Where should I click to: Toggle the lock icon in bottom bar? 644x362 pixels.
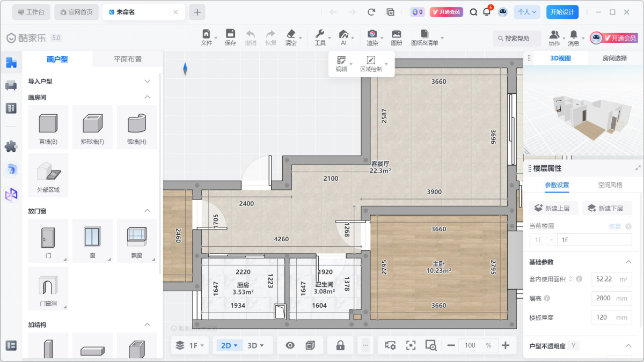340,345
